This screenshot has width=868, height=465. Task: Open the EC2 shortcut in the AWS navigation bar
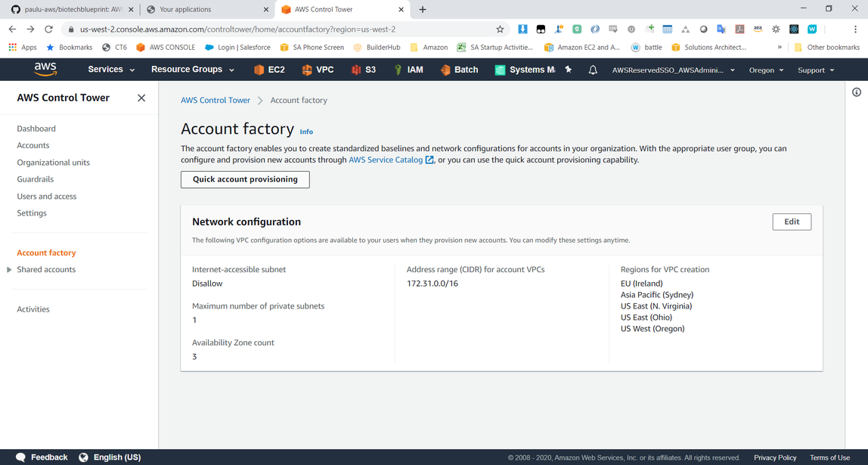click(x=269, y=70)
